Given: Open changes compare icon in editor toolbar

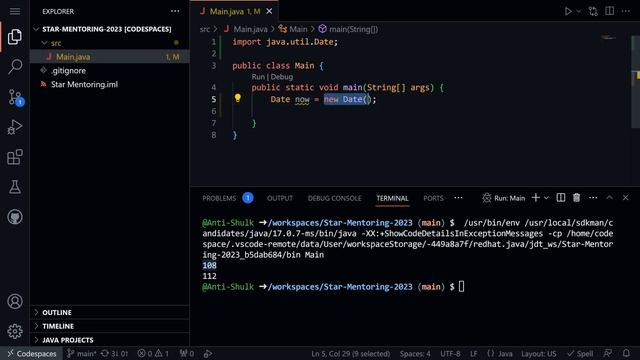Looking at the screenshot, I should point(593,11).
